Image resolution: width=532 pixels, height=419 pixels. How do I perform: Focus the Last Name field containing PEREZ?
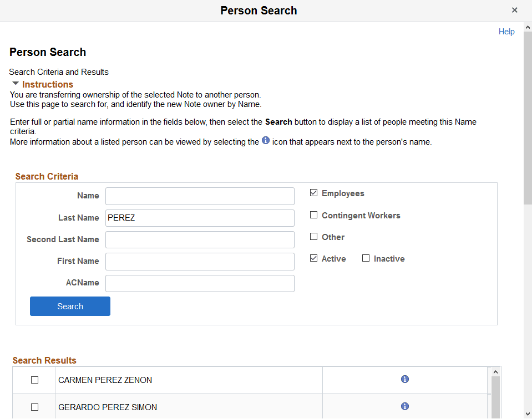(200, 218)
